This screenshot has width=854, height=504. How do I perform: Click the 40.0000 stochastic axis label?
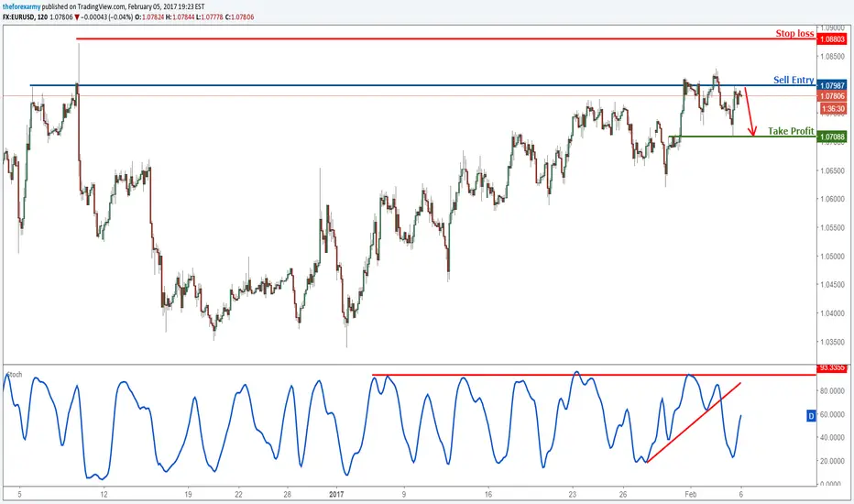click(833, 437)
